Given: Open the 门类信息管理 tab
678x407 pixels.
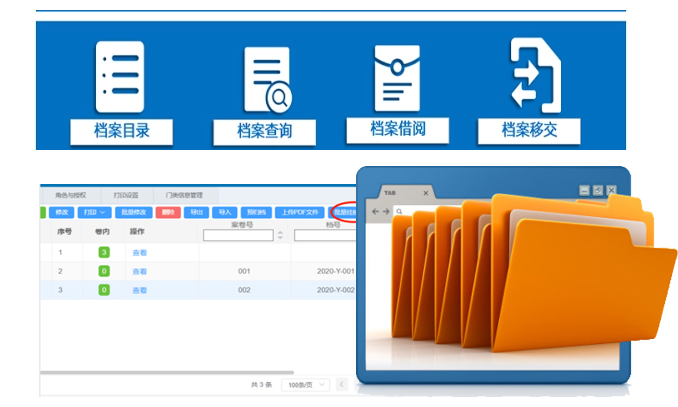Looking at the screenshot, I should tap(184, 195).
